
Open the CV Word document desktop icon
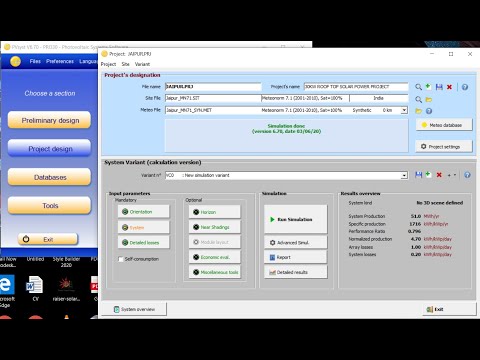tap(35, 289)
